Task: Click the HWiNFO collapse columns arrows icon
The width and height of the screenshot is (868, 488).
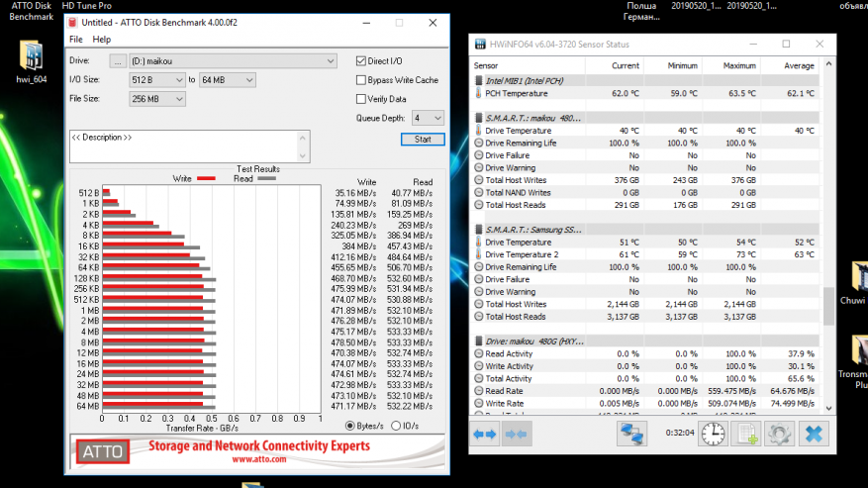Action: pos(516,435)
